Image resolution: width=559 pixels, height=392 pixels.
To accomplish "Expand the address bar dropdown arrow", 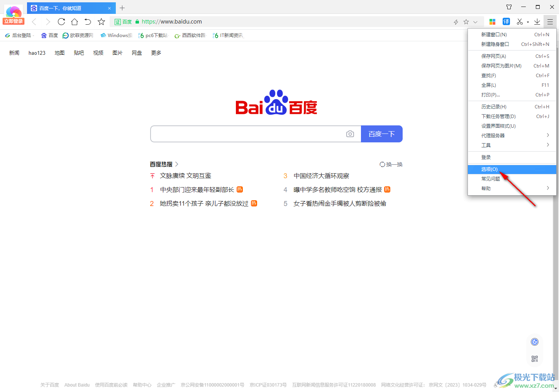I will pos(475,22).
